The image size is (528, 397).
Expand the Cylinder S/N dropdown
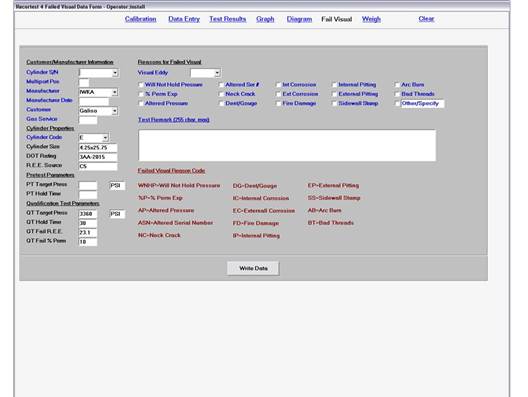tap(115, 73)
